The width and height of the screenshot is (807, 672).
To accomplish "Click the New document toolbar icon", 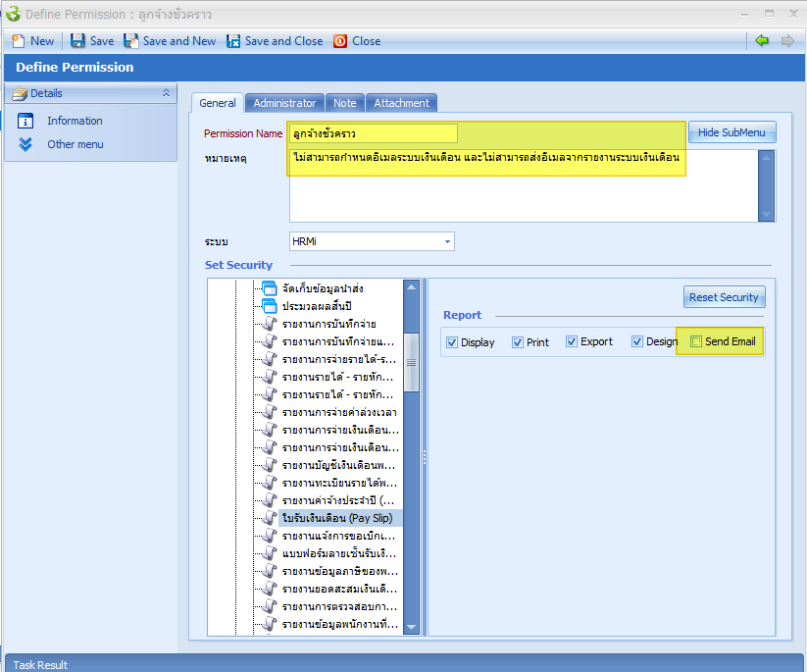I will [x=18, y=41].
